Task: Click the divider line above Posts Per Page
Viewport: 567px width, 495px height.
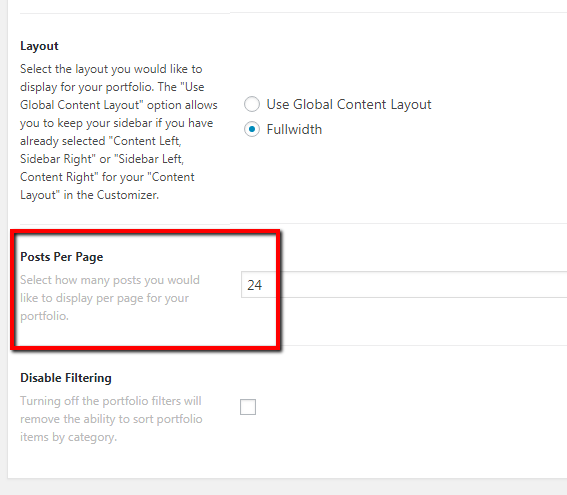Action: [293, 224]
